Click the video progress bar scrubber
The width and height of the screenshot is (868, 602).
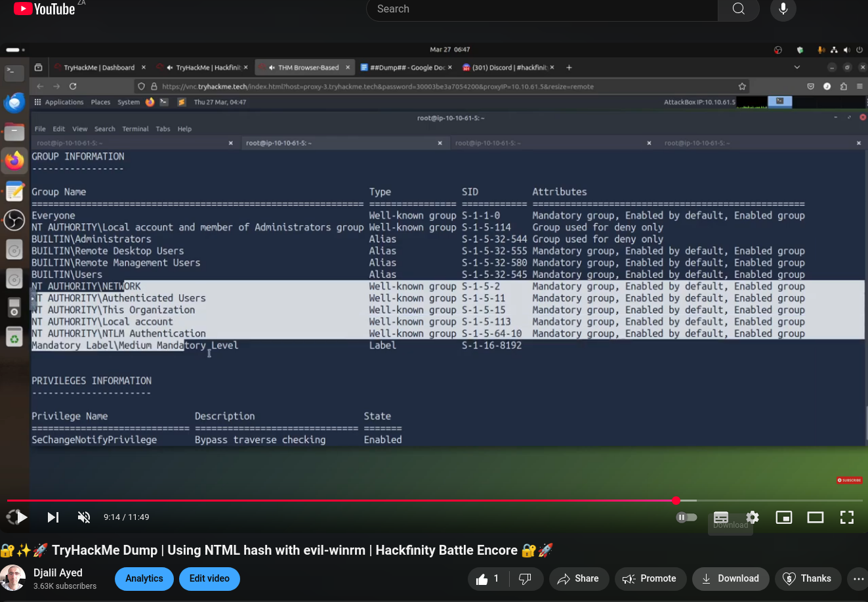676,501
